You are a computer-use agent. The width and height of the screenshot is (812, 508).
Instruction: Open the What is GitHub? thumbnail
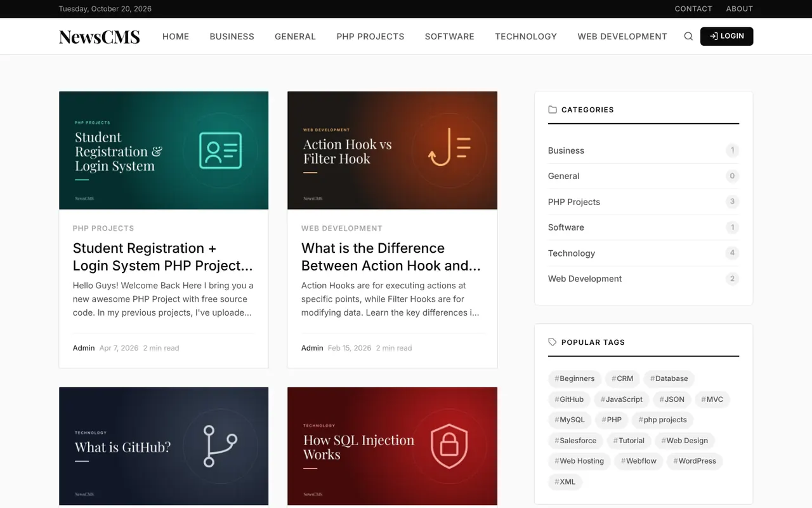pyautogui.click(x=164, y=446)
